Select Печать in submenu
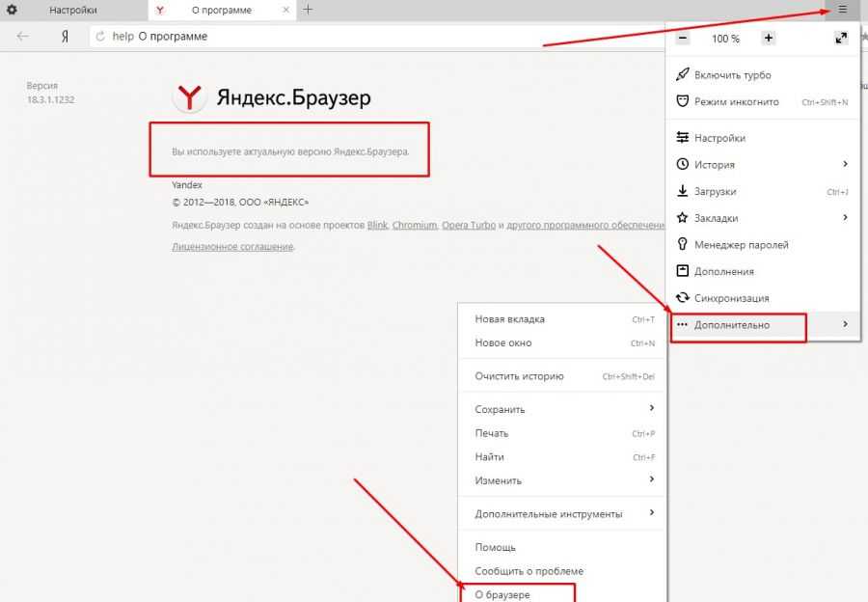The image size is (868, 602). click(563, 433)
